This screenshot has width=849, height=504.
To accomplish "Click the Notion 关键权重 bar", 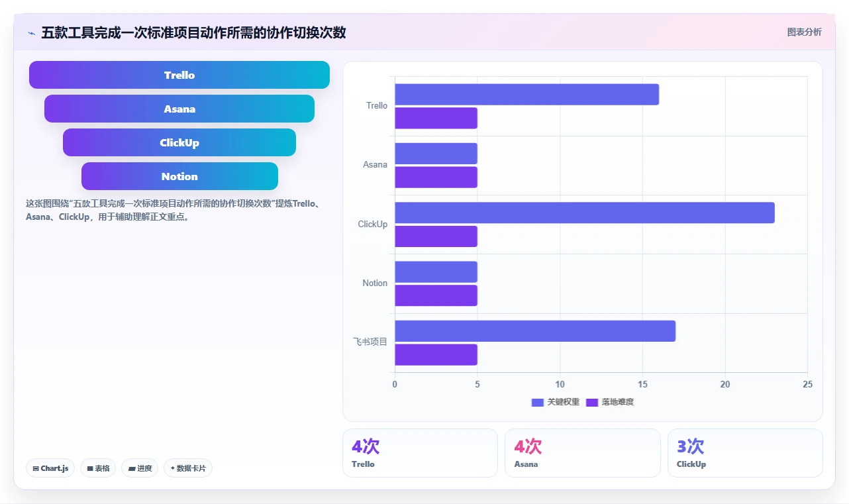I will point(436,272).
